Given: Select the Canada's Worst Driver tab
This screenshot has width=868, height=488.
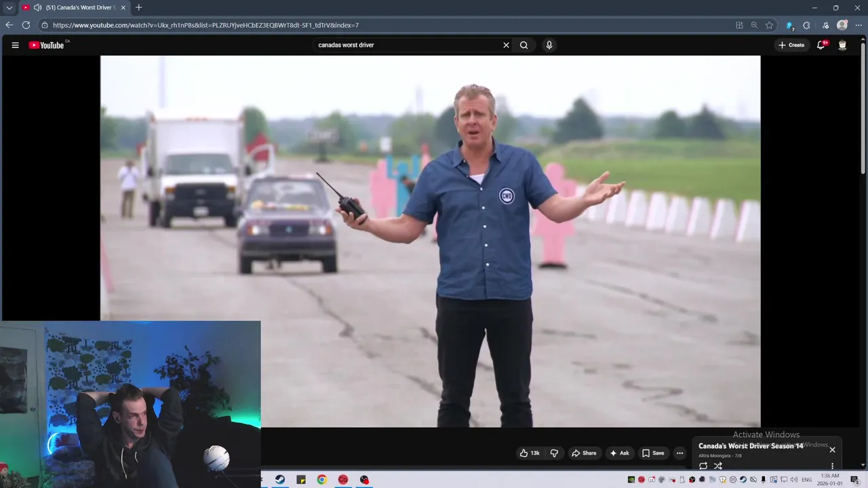Looking at the screenshot, I should point(75,7).
